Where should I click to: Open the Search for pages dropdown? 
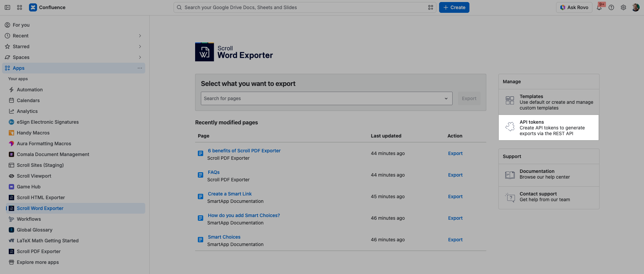327,98
